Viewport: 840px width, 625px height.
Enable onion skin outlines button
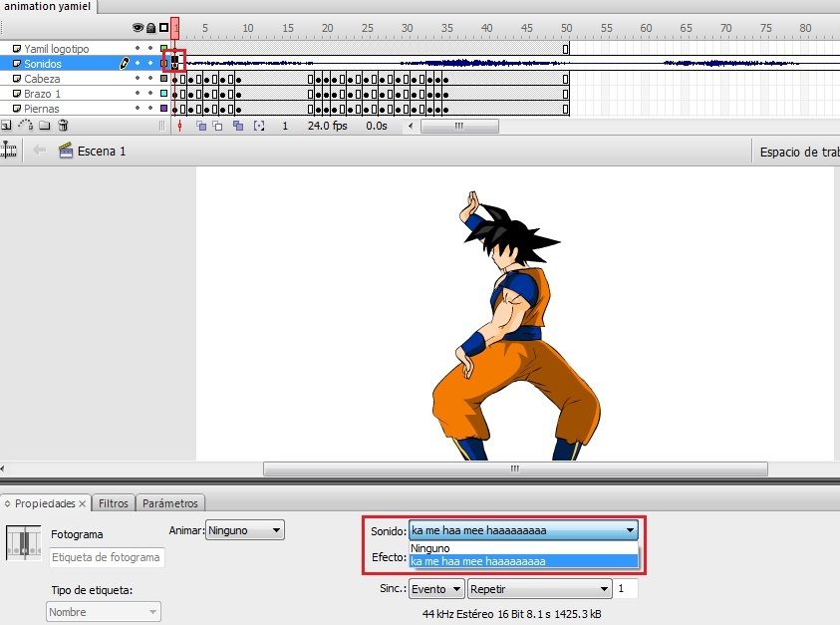(x=219, y=127)
